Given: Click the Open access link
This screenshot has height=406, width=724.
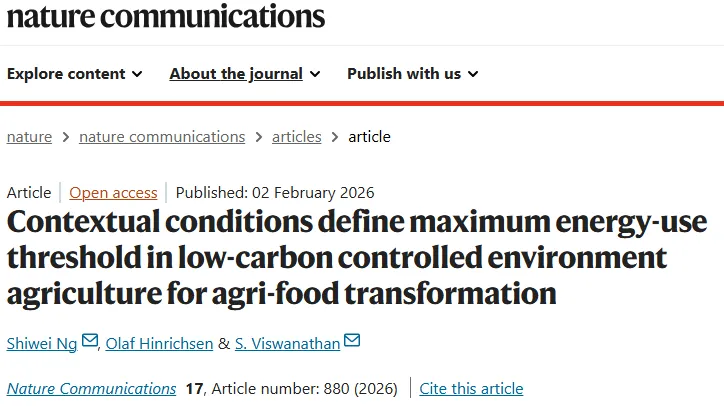Looking at the screenshot, I should pos(113,193).
